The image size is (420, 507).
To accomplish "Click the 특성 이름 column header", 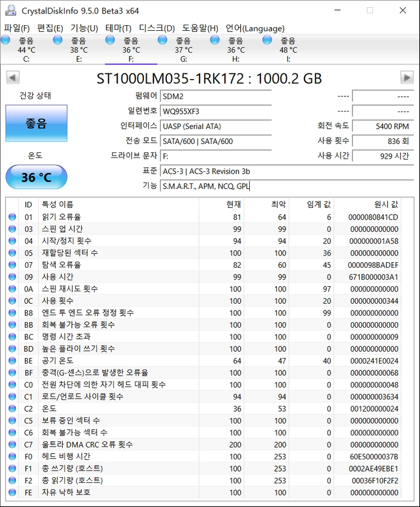I will pyautogui.click(x=119, y=204).
